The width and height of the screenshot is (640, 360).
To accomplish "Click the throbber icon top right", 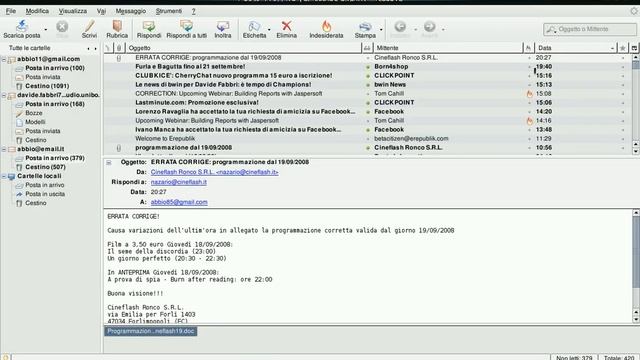I will coord(634,11).
